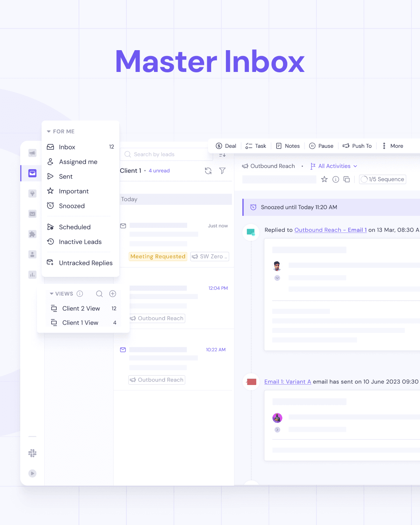Select the active inbox icon in sidebar
Image resolution: width=420 pixels, height=525 pixels.
(32, 173)
